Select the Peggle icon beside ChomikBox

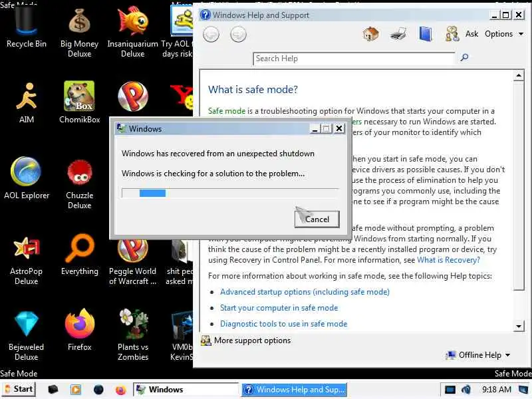[x=132, y=96]
